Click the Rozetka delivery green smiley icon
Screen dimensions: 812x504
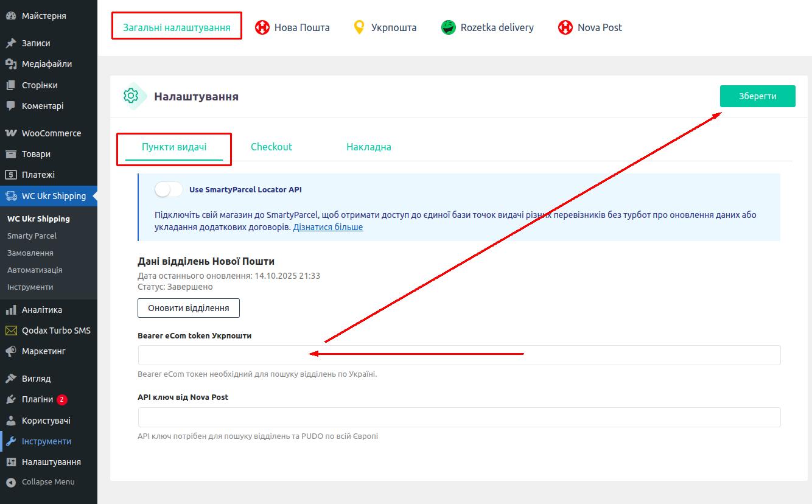(449, 27)
